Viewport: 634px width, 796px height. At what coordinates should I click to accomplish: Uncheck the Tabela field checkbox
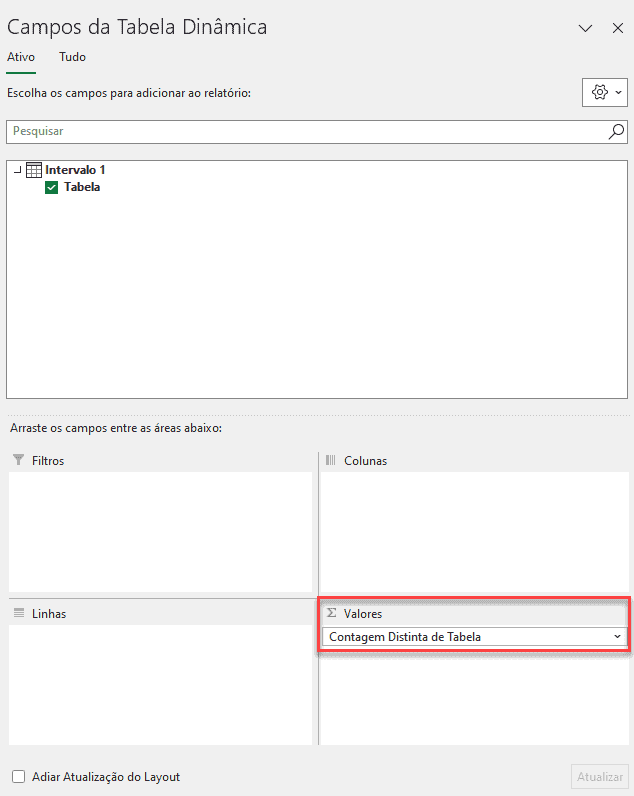[51, 187]
